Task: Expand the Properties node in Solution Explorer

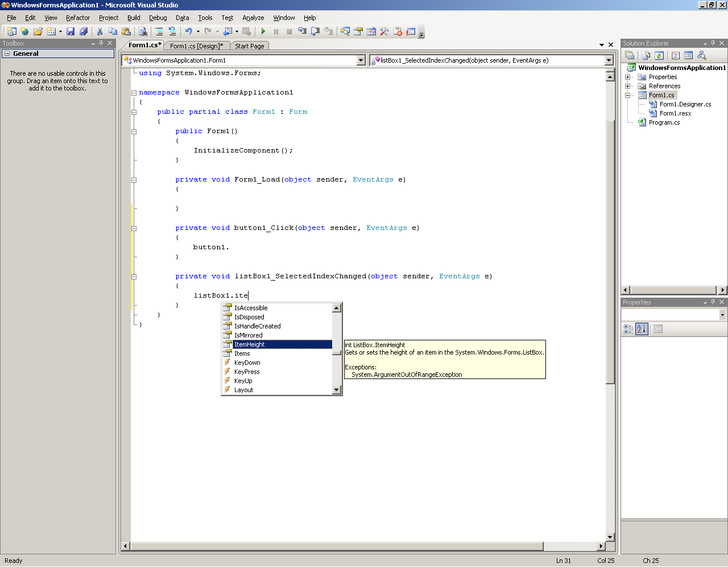Action: pyautogui.click(x=628, y=77)
